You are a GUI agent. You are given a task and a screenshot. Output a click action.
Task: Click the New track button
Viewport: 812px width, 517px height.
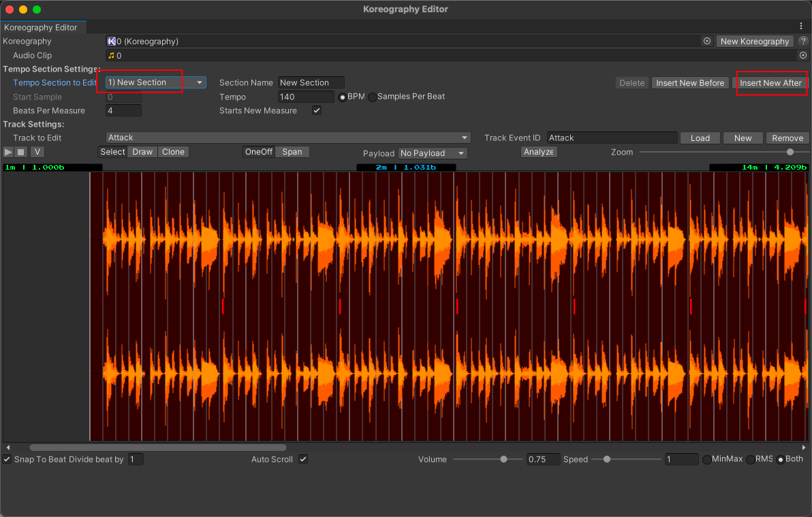pyautogui.click(x=743, y=138)
